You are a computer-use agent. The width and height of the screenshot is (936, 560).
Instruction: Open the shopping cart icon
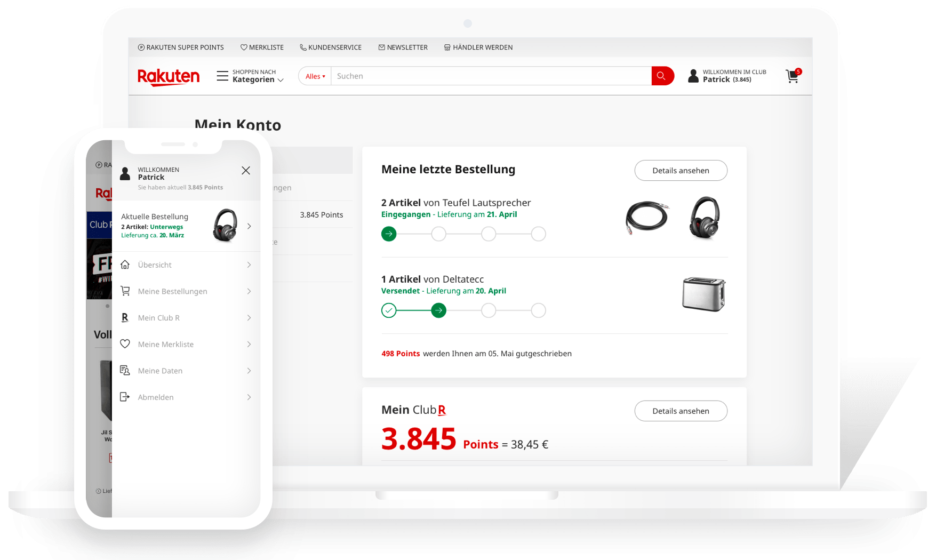(x=793, y=76)
